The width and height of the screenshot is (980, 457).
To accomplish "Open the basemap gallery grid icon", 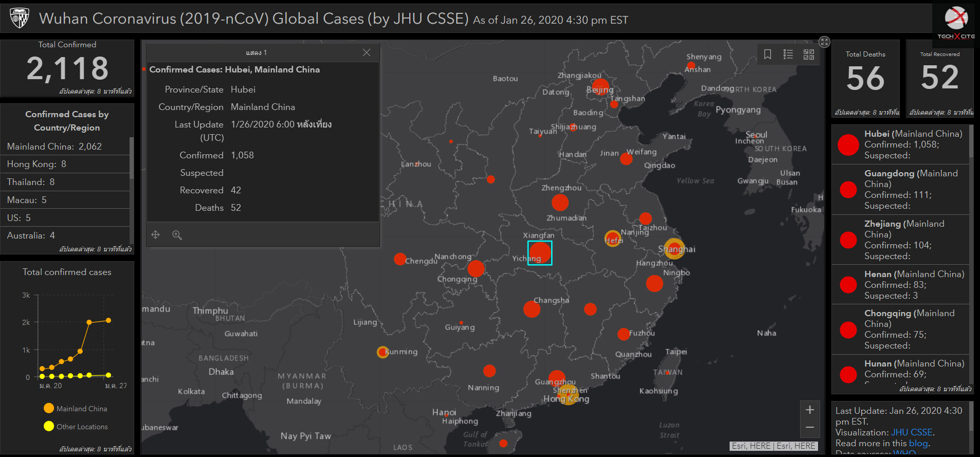I will (809, 54).
